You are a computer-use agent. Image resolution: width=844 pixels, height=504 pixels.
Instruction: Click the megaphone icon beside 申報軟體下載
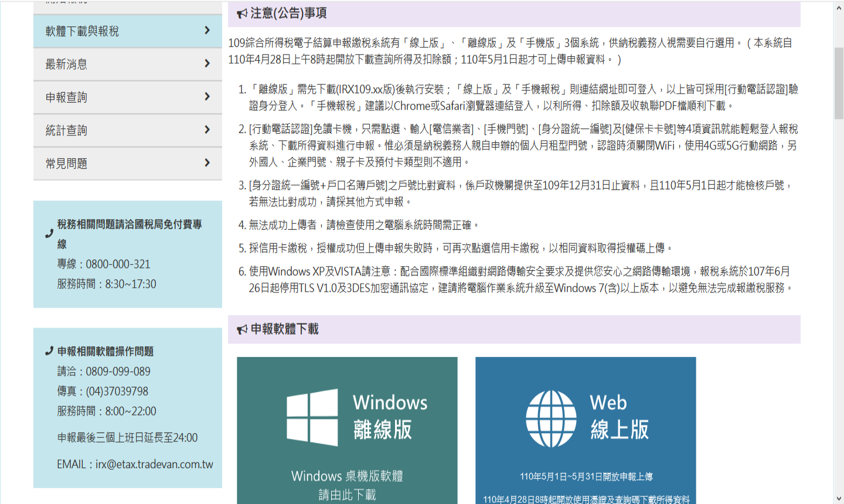coord(242,329)
